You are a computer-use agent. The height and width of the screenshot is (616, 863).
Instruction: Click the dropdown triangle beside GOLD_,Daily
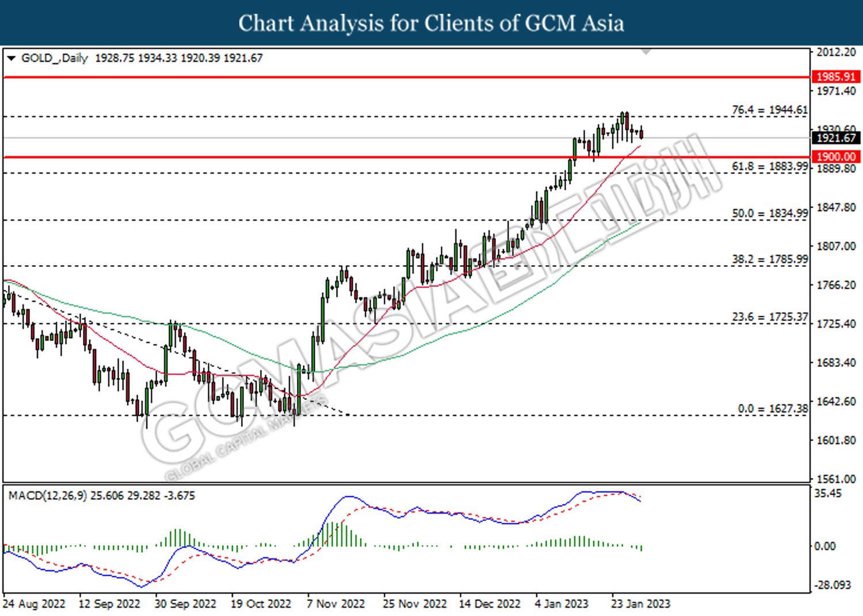click(11, 58)
